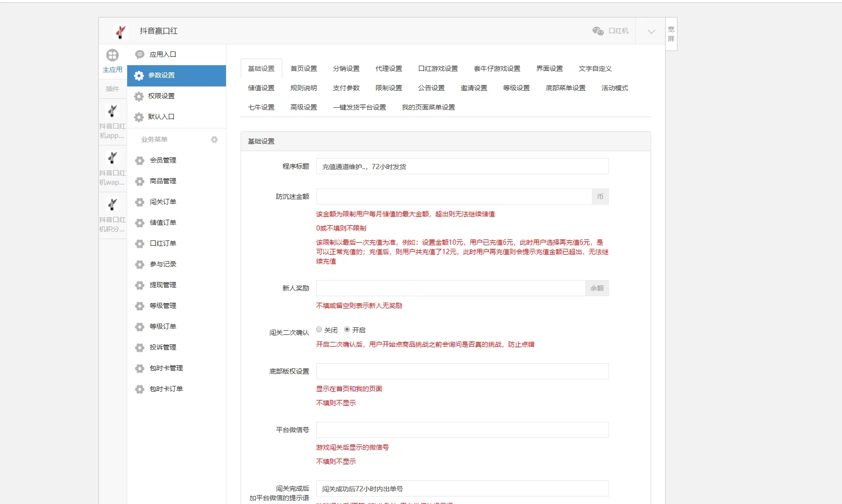Open the 抖音口红机wap plugin icon
Screen dimensions: 842x504
coord(113,158)
